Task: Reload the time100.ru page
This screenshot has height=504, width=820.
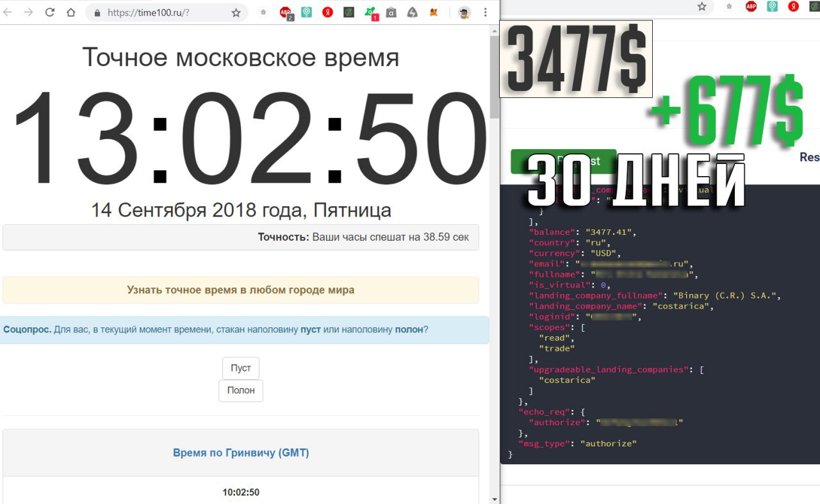Action: [49, 12]
